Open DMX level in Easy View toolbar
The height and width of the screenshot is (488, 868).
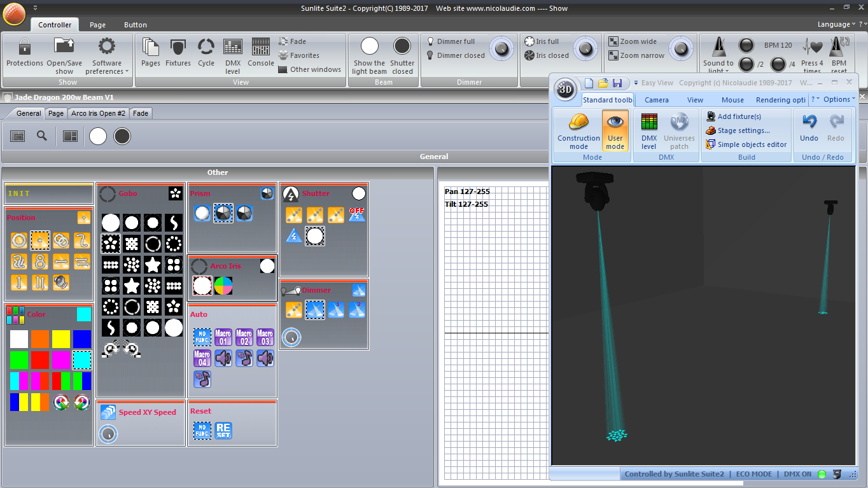tap(649, 131)
